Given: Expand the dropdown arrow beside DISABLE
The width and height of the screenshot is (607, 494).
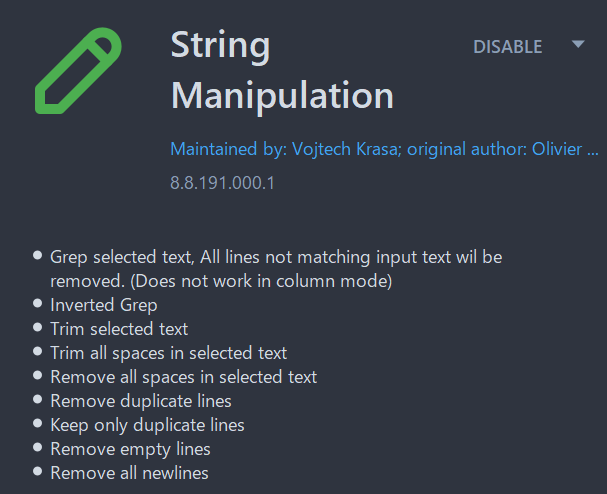Looking at the screenshot, I should pos(577,44).
